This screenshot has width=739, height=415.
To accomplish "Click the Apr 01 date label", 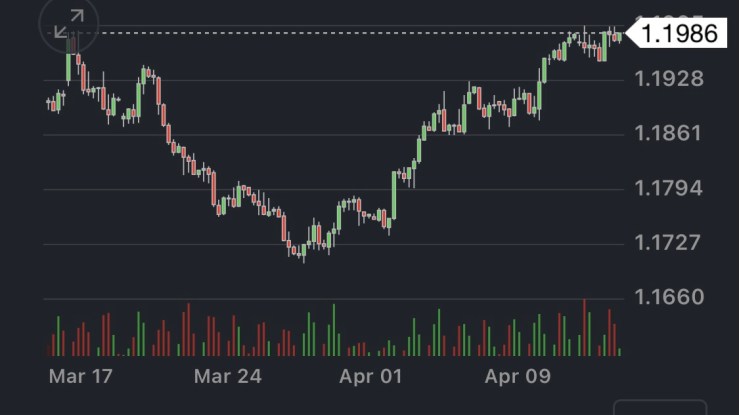I will pos(370,377).
